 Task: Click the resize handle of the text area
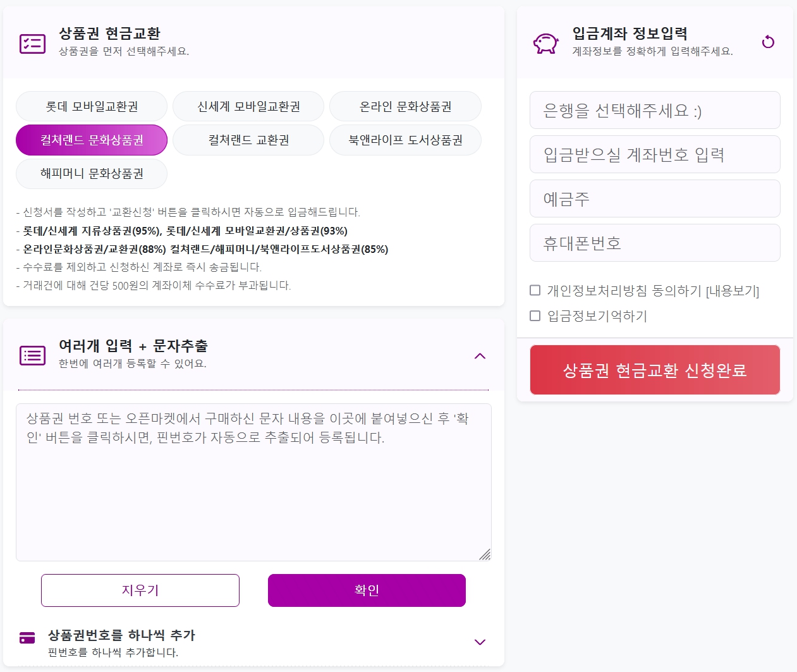485,554
